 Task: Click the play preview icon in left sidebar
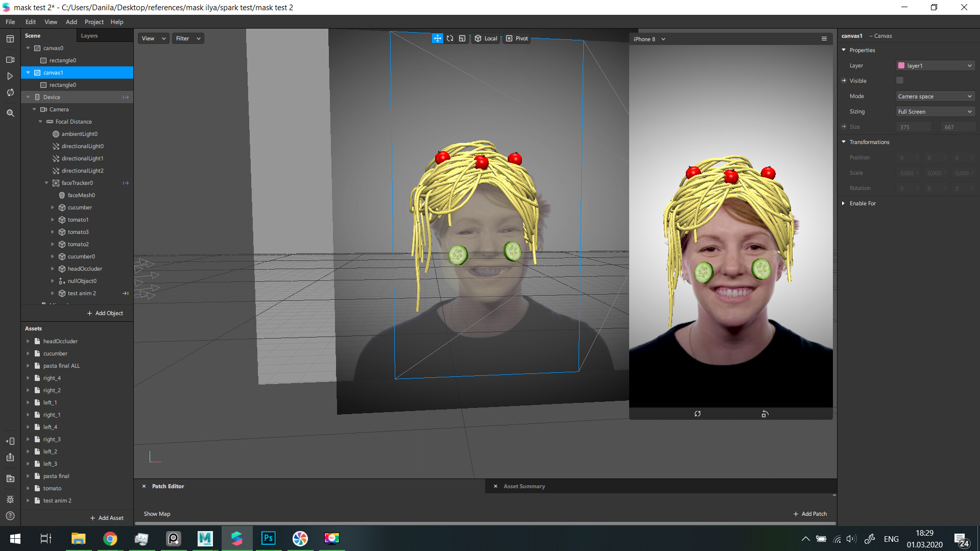pyautogui.click(x=10, y=76)
